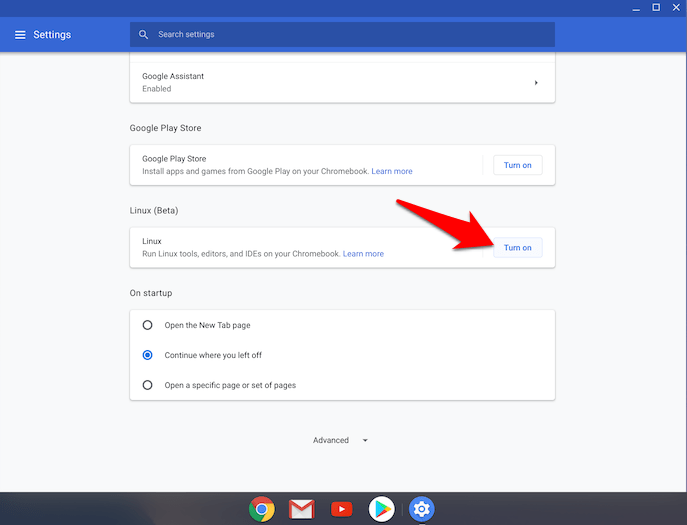Screen dimensions: 687x525
Task: Expand the Advanced settings section
Action: pyautogui.click(x=341, y=440)
